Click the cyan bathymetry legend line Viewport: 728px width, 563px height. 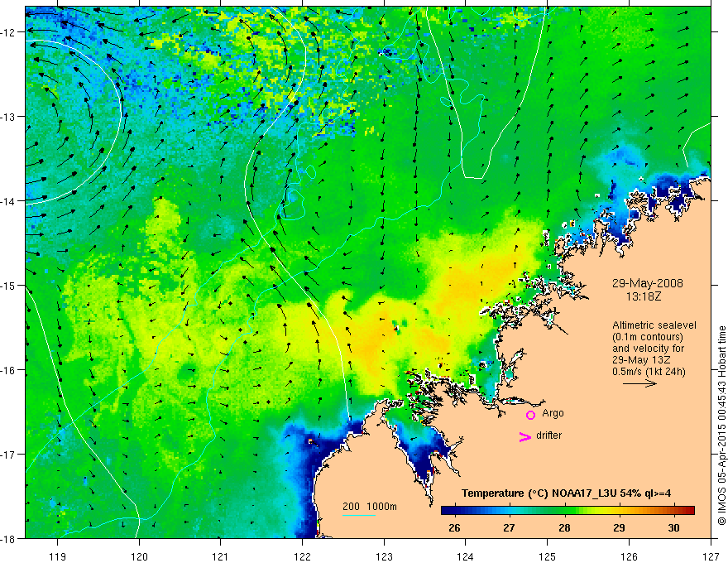tap(359, 515)
